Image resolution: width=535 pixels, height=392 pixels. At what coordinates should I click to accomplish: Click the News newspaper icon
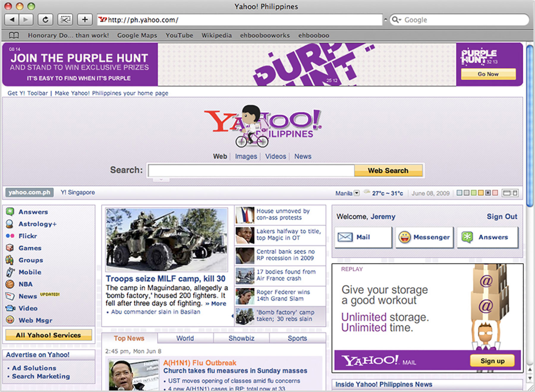pyautogui.click(x=10, y=296)
